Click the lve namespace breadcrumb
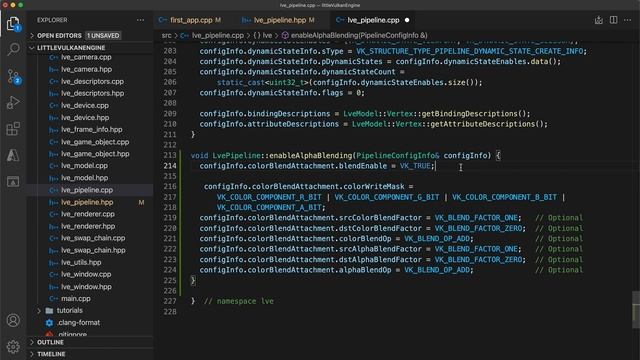Viewport: 640px width, 360px height. pos(267,36)
